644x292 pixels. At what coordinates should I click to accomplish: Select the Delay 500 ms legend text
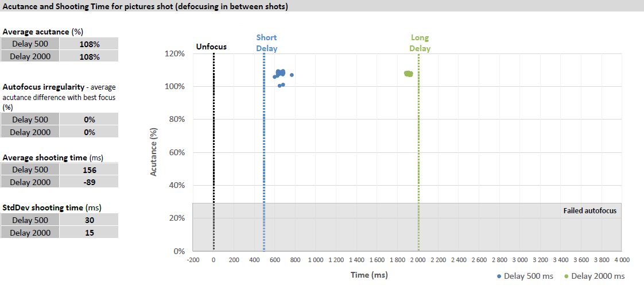[x=528, y=276]
